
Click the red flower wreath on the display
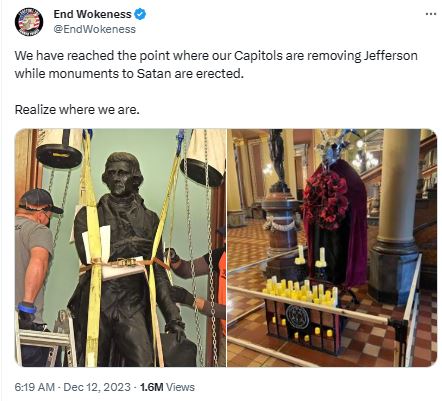coord(326,200)
